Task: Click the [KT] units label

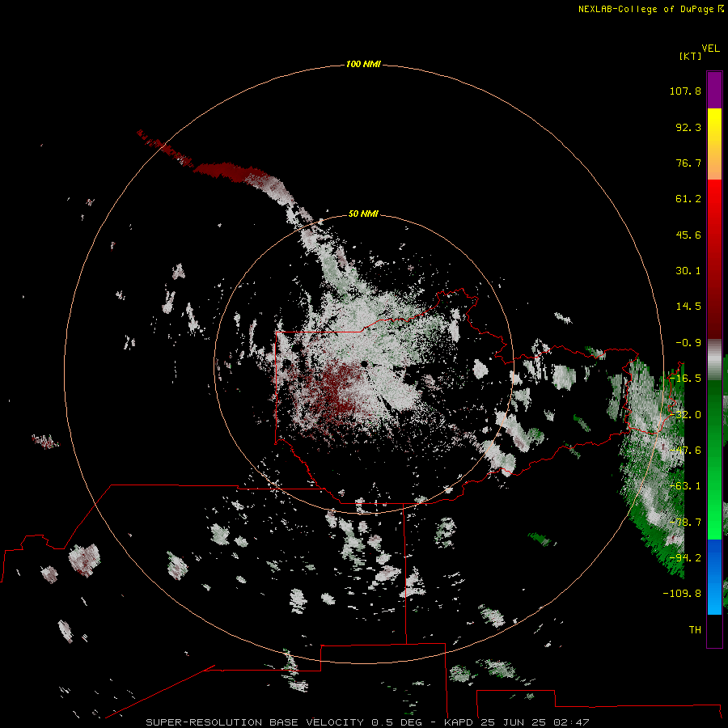Action: pos(691,56)
